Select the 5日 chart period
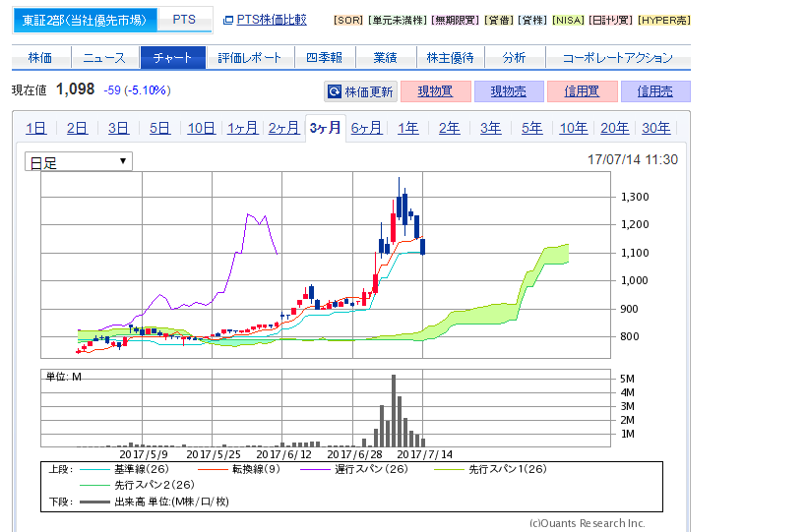806x532 pixels. pos(159,128)
